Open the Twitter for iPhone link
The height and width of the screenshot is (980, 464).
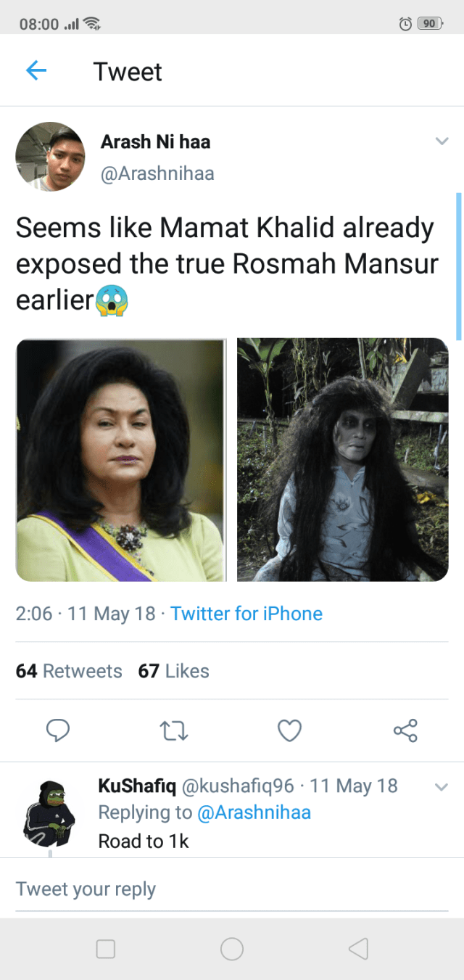point(246,614)
